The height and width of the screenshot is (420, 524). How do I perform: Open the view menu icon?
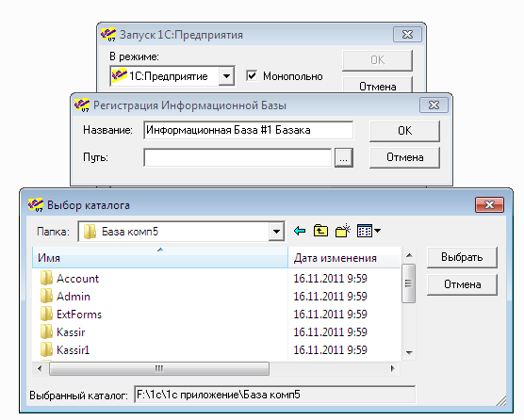tap(365, 231)
